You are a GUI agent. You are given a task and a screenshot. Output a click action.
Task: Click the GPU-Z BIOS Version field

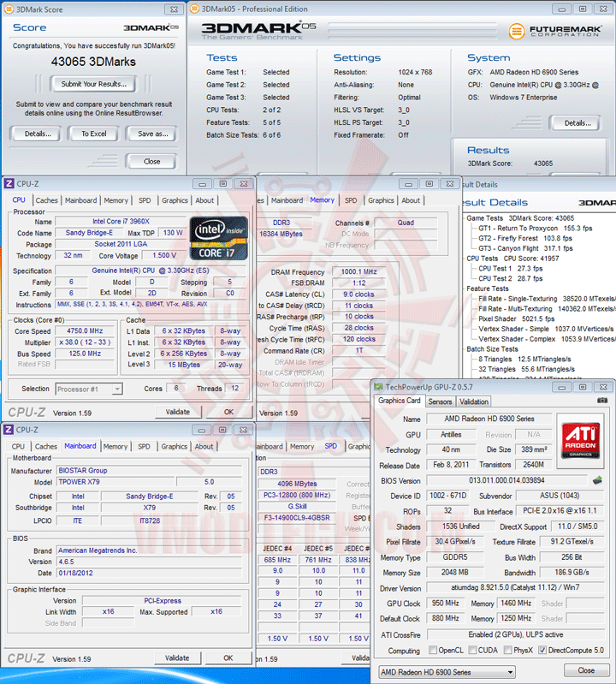pyautogui.click(x=506, y=480)
